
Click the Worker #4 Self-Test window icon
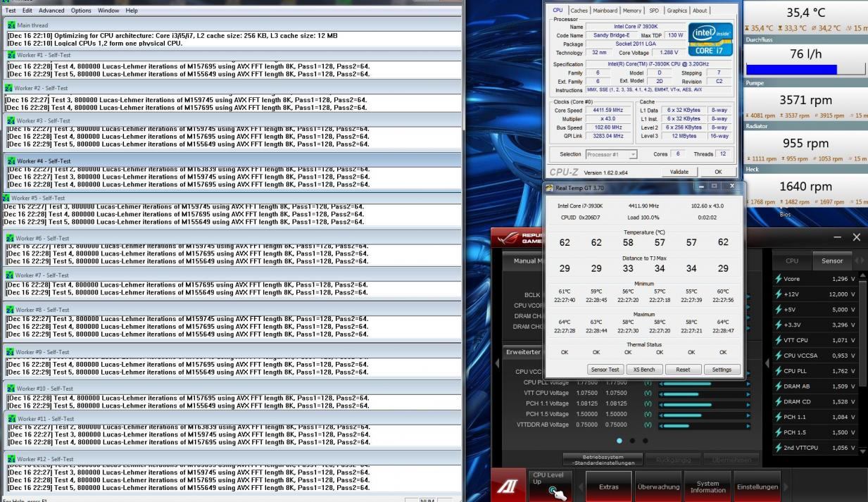click(x=11, y=161)
